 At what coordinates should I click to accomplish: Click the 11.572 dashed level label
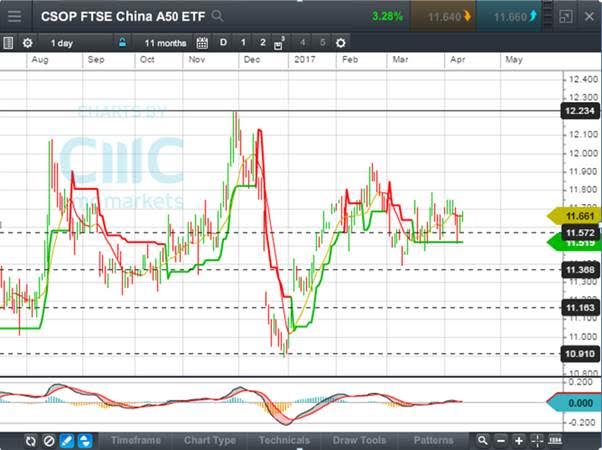[x=580, y=233]
